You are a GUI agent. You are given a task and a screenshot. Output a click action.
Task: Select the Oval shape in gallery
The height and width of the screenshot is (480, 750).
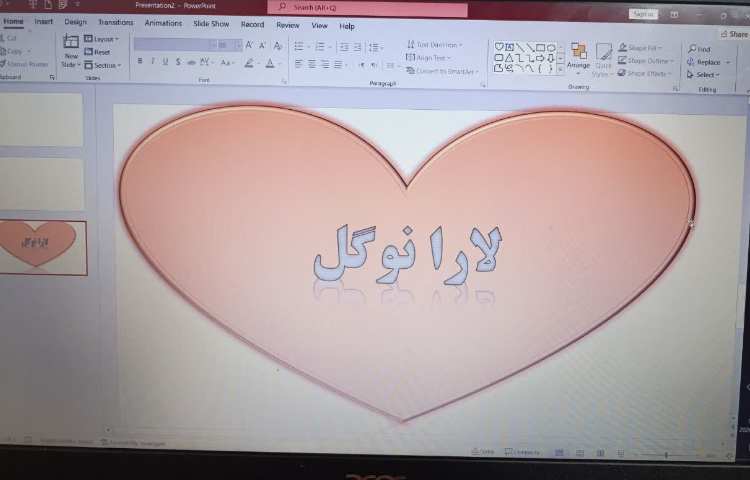tap(551, 48)
